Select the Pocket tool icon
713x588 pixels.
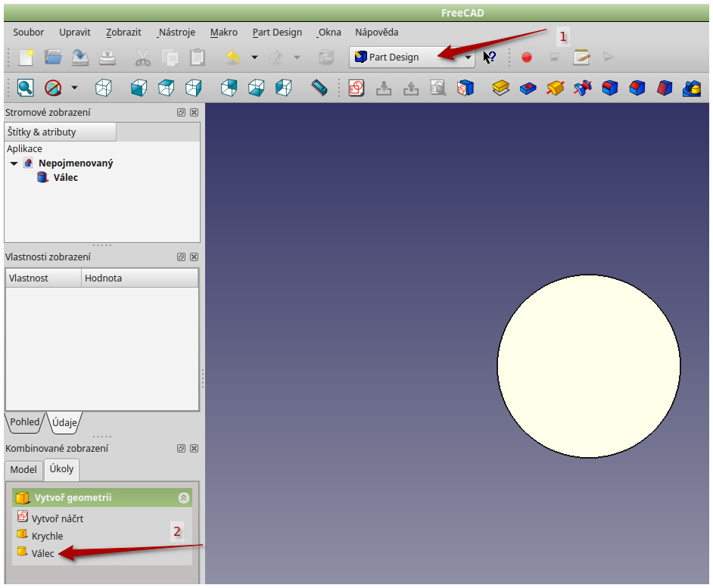tap(528, 88)
